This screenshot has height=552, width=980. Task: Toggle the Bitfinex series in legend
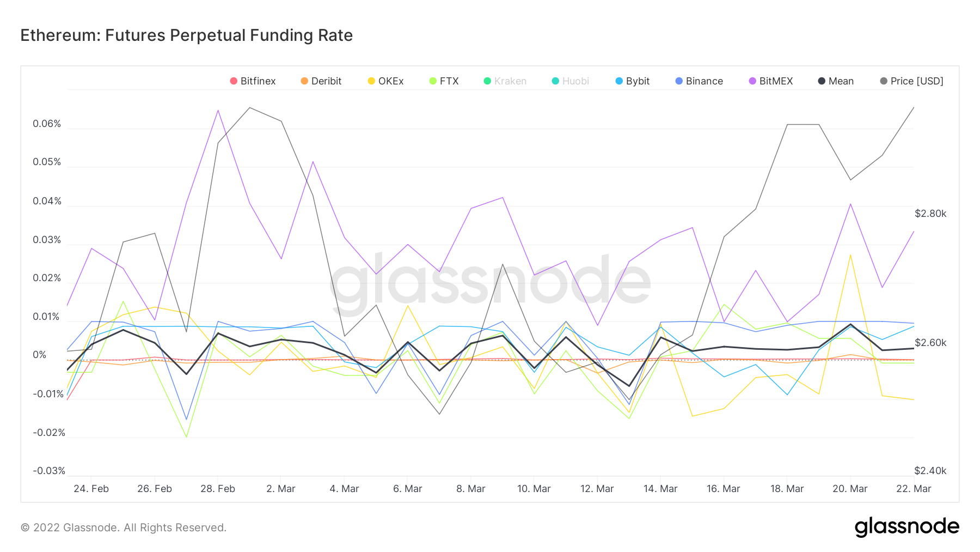coord(253,81)
